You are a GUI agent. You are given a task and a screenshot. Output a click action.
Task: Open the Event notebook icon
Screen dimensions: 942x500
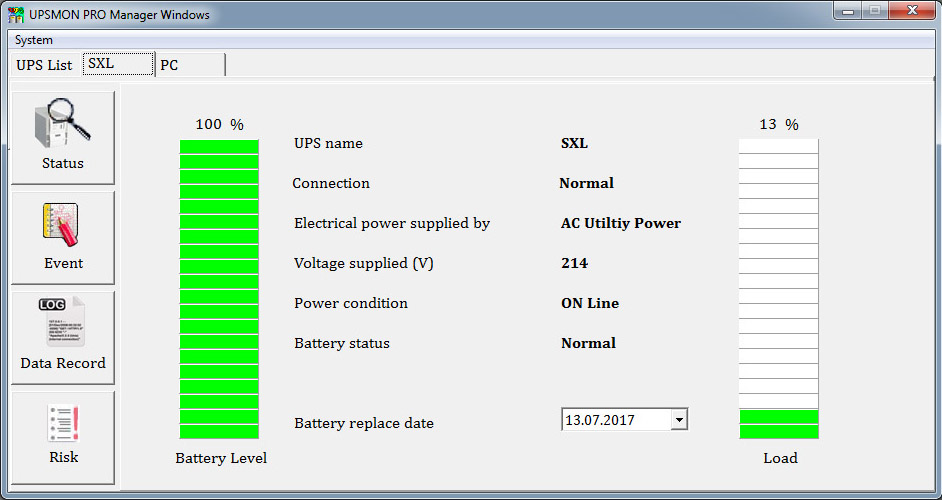(x=62, y=224)
